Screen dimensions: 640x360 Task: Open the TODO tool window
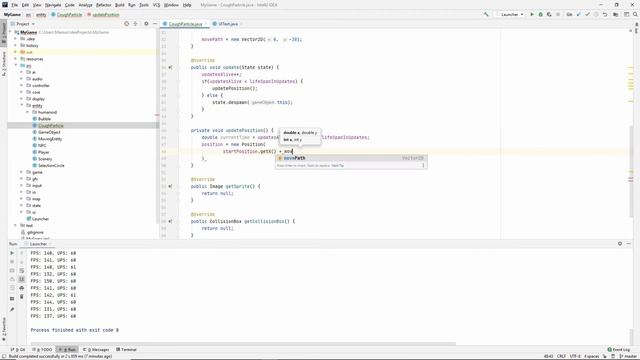click(42, 349)
